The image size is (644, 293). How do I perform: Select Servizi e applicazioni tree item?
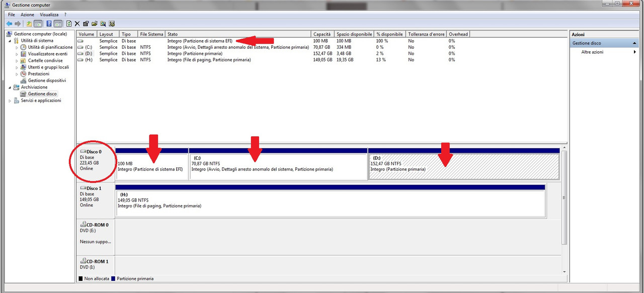point(41,101)
